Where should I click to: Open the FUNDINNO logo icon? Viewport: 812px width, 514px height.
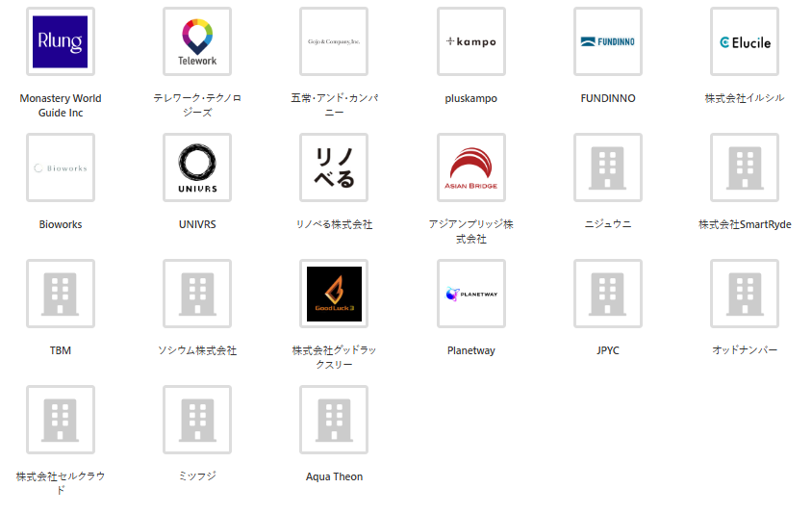[x=608, y=41]
